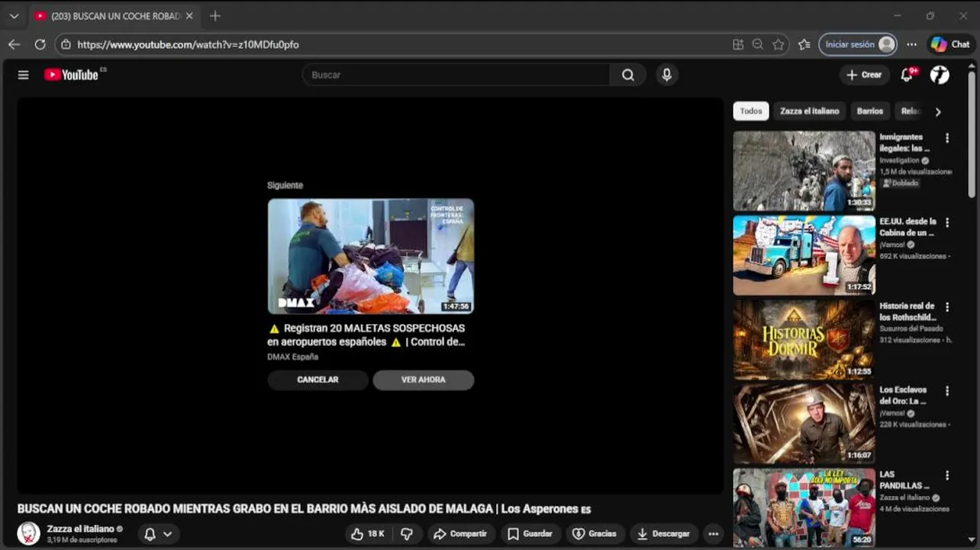
Task: Open more actions ellipsis under the video
Action: pyautogui.click(x=714, y=534)
